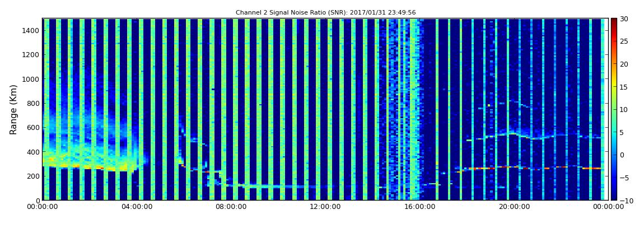The width and height of the screenshot is (644, 228).
Task: Click the "Range (Km)" axis label
Action: [x=13, y=109]
